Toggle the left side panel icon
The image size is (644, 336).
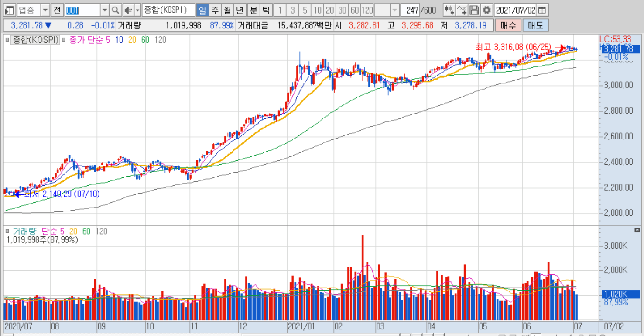(x=10, y=10)
